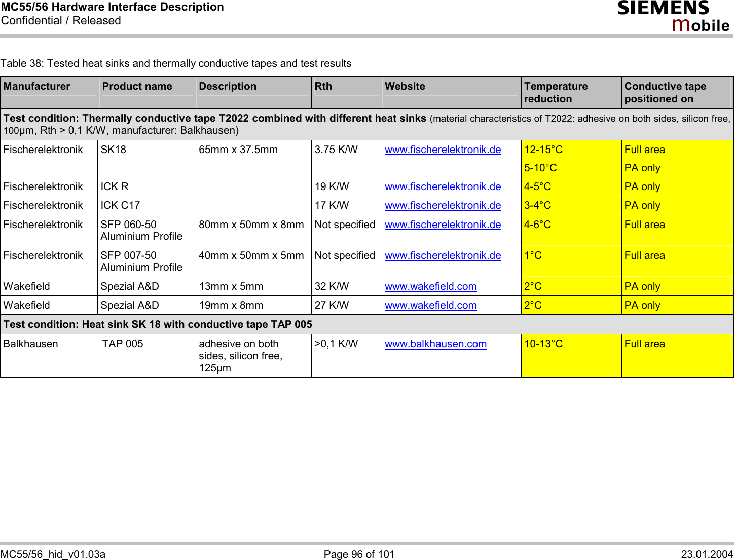Click the 32 K/W Rth value
This screenshot has width=734, height=560.
332,286
